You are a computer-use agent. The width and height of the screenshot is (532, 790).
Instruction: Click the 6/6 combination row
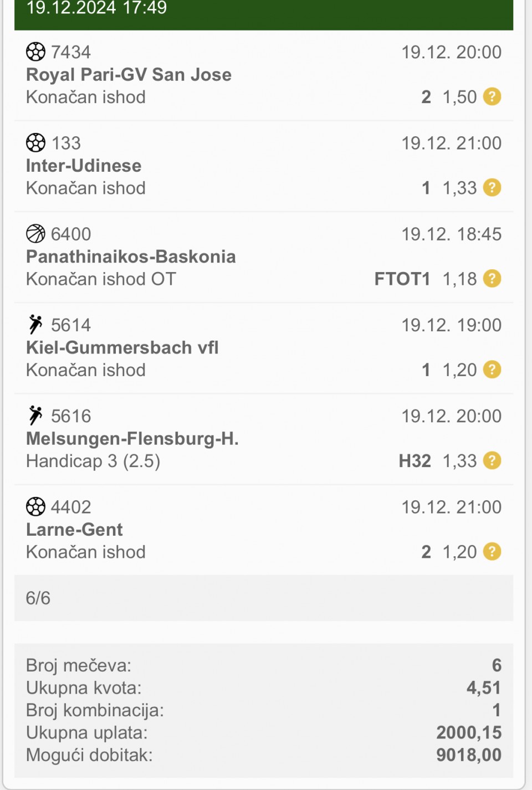coord(264,598)
